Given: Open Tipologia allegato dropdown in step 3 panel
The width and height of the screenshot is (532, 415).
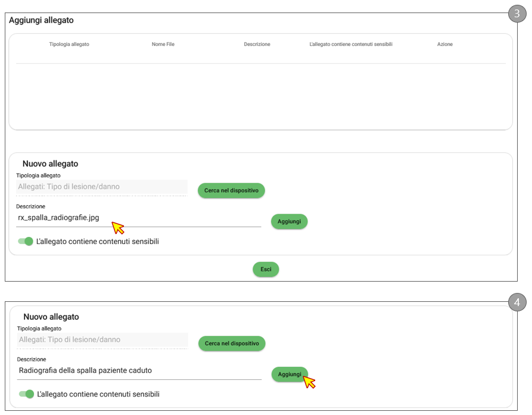Looking at the screenshot, I should (x=101, y=187).
